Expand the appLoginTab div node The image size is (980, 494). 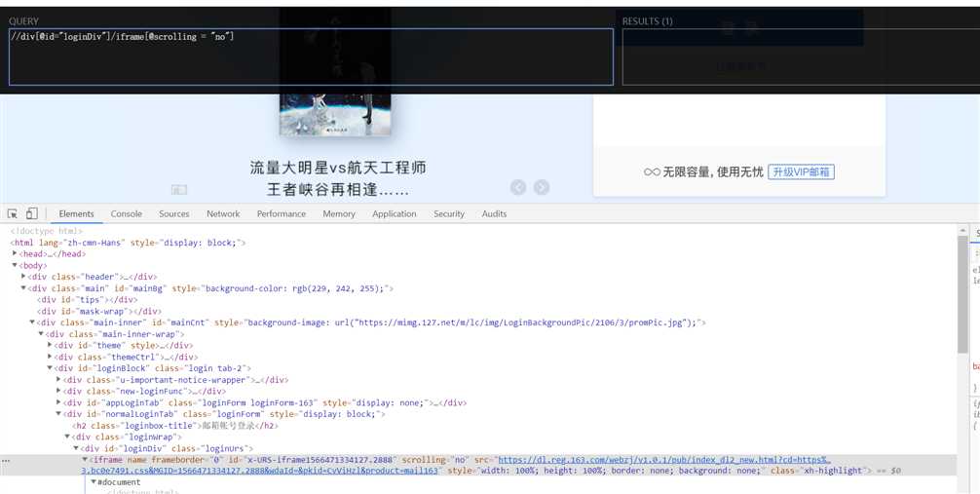click(x=58, y=402)
